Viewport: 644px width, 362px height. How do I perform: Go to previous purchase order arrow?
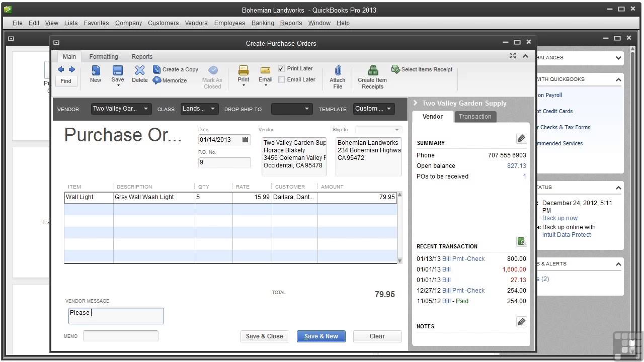(x=61, y=69)
